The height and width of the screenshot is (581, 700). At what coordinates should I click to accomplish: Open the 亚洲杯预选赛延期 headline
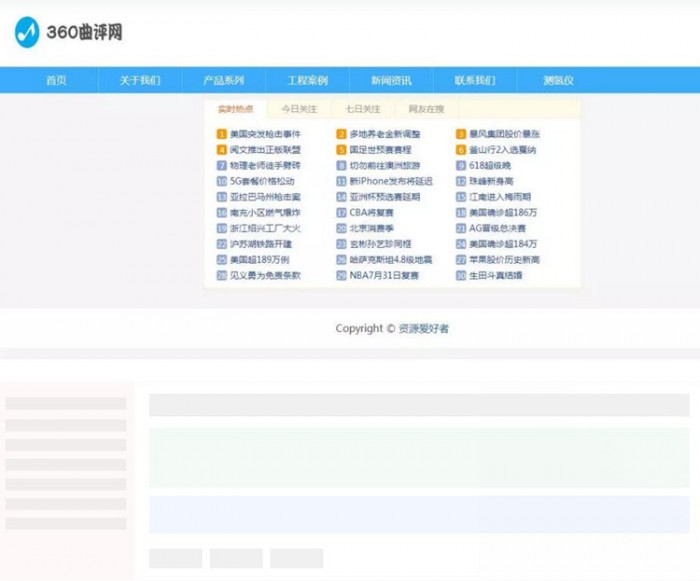385,196
